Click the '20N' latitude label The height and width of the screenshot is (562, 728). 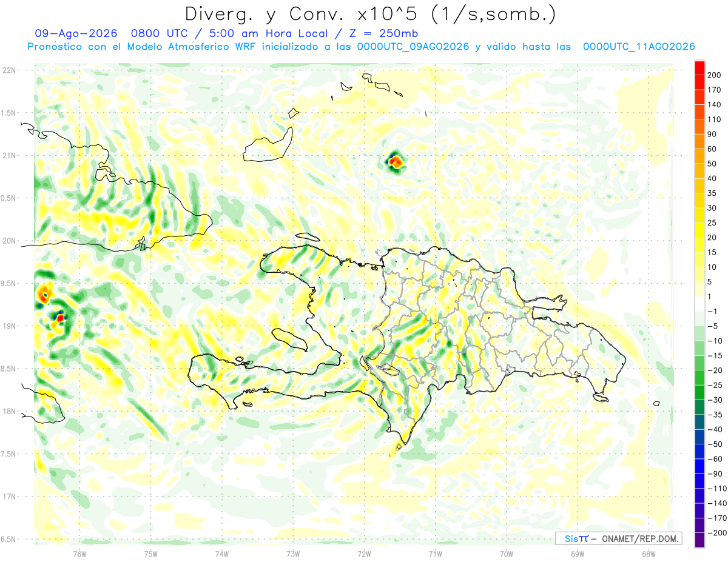coord(9,241)
